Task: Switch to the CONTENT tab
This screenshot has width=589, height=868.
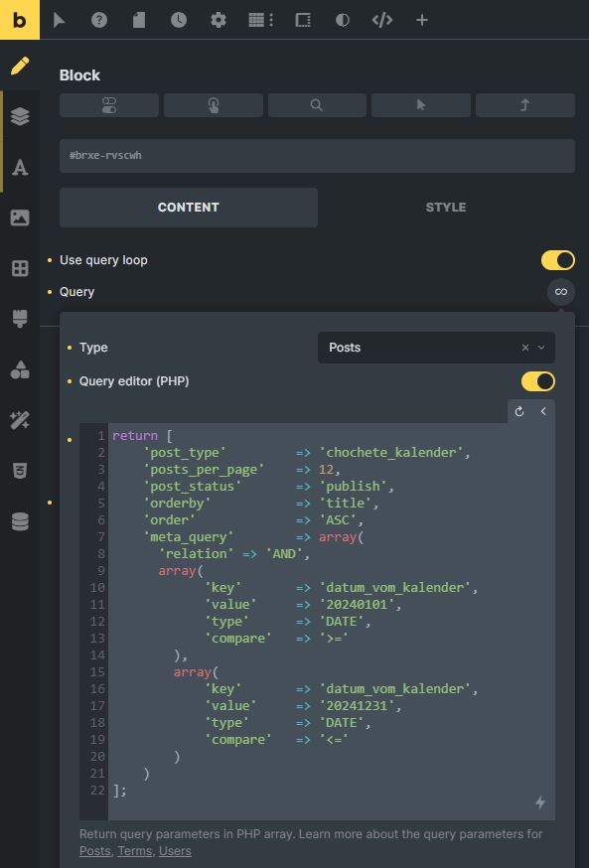Action: click(189, 207)
